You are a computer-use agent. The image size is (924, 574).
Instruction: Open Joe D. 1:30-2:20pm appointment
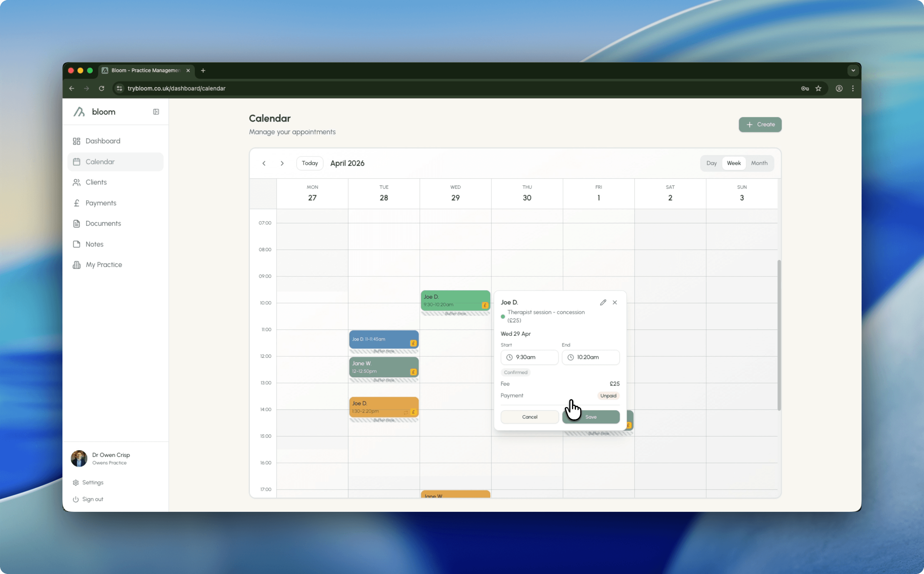(384, 407)
